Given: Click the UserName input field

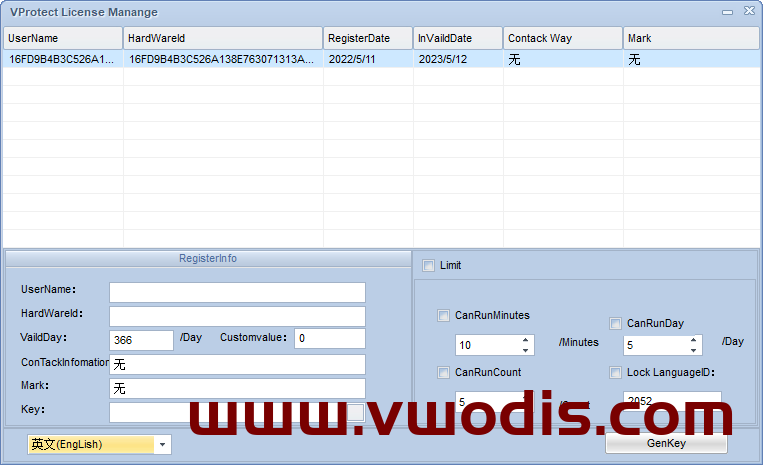Looking at the screenshot, I should pos(237,292).
